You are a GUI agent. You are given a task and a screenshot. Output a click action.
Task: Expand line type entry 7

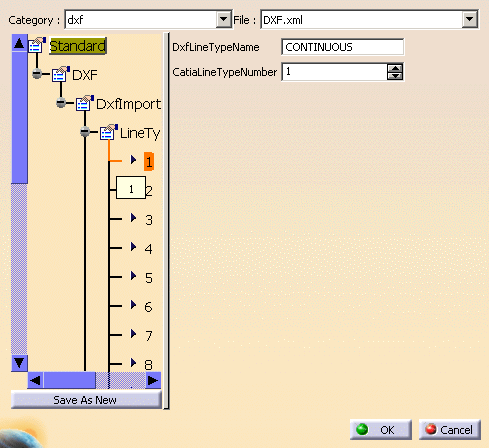[133, 334]
